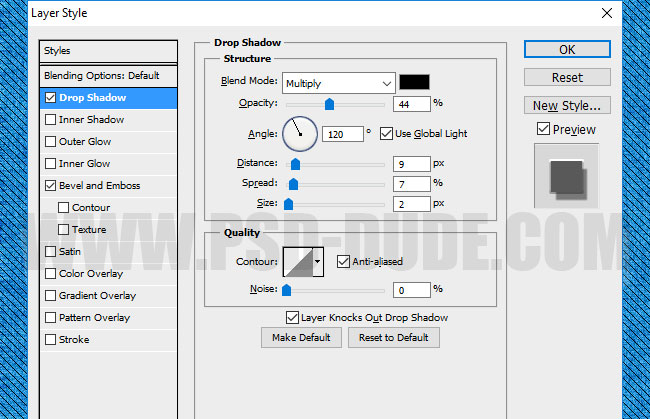
Task: Click the contour curve thumbnail
Action: coord(298,262)
